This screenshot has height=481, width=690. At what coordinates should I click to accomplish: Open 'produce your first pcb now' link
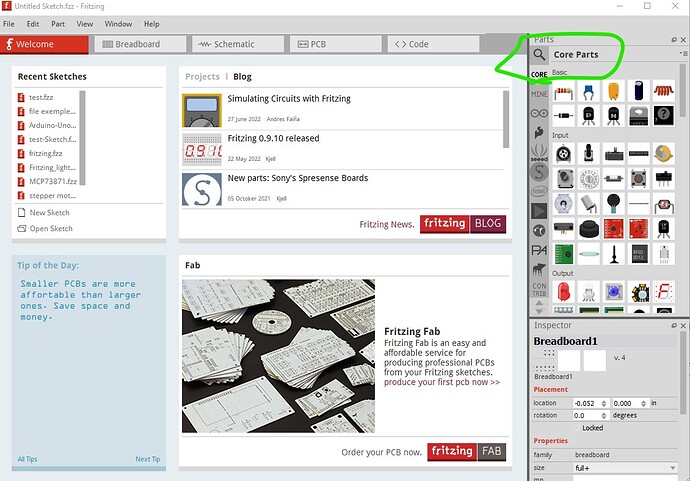(441, 382)
